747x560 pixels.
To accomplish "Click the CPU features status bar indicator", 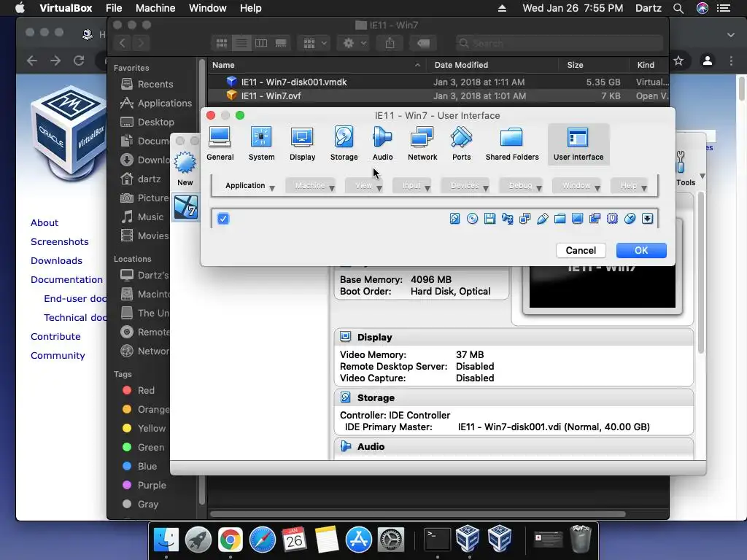I will [x=612, y=219].
